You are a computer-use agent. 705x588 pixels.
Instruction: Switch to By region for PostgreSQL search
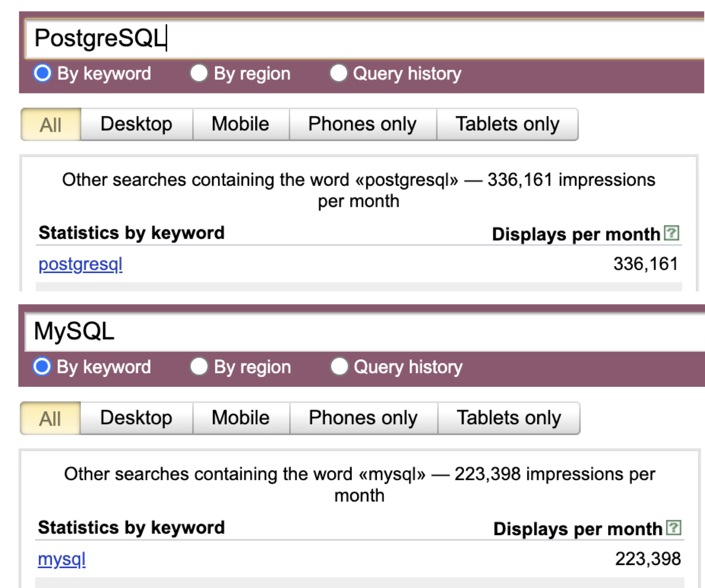click(x=200, y=73)
